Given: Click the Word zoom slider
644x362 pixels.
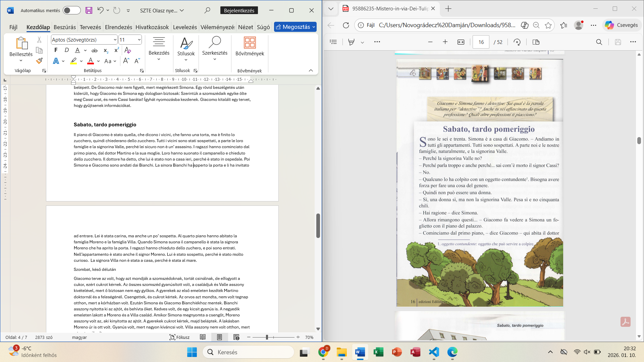Looking at the screenshot, I should point(267,337).
